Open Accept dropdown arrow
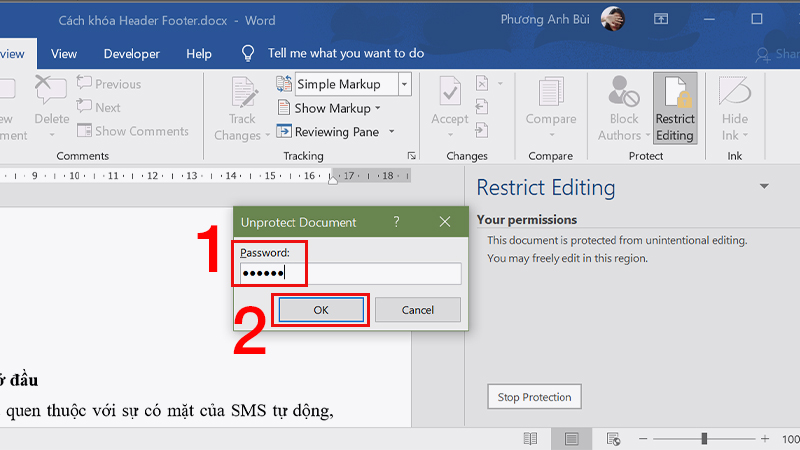This screenshot has height=450, width=800. point(450,135)
